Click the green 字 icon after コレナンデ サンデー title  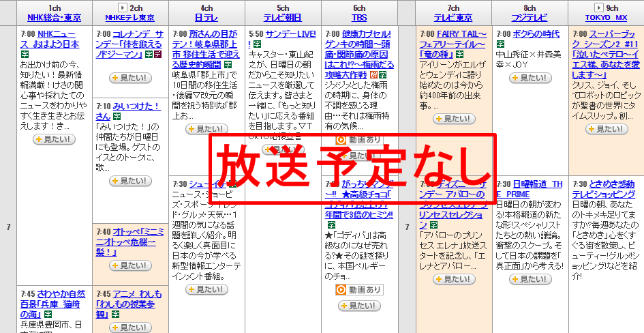tap(149, 55)
